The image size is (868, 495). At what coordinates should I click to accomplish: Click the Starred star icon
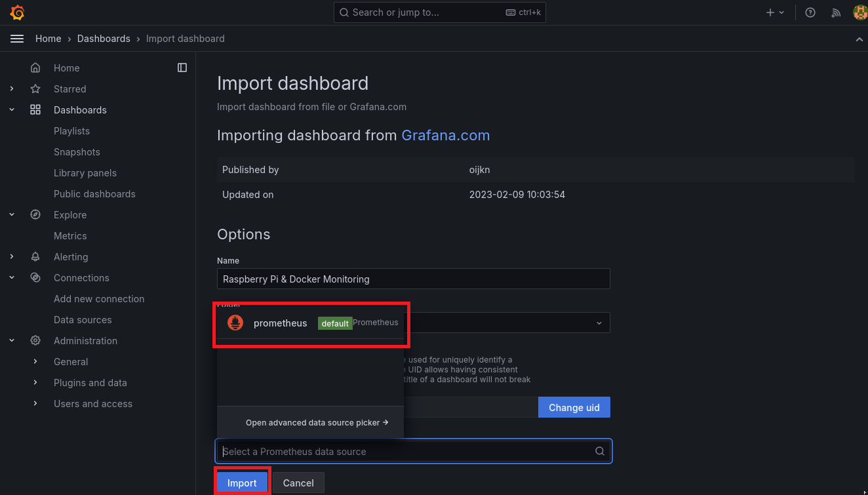(35, 89)
